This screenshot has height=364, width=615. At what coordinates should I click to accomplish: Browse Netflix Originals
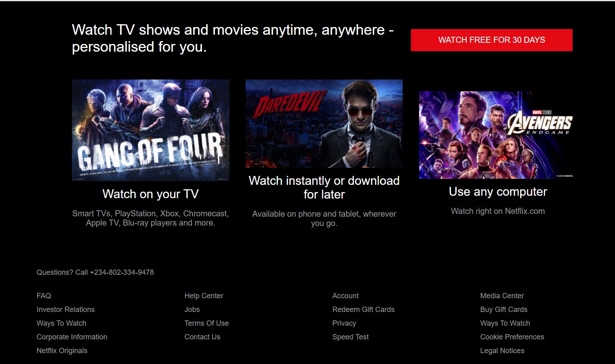coord(61,351)
